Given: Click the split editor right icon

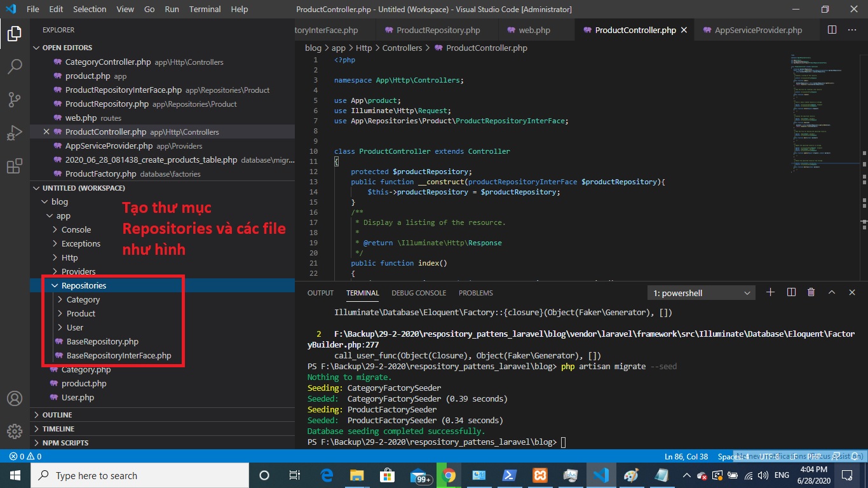Looking at the screenshot, I should 832,30.
